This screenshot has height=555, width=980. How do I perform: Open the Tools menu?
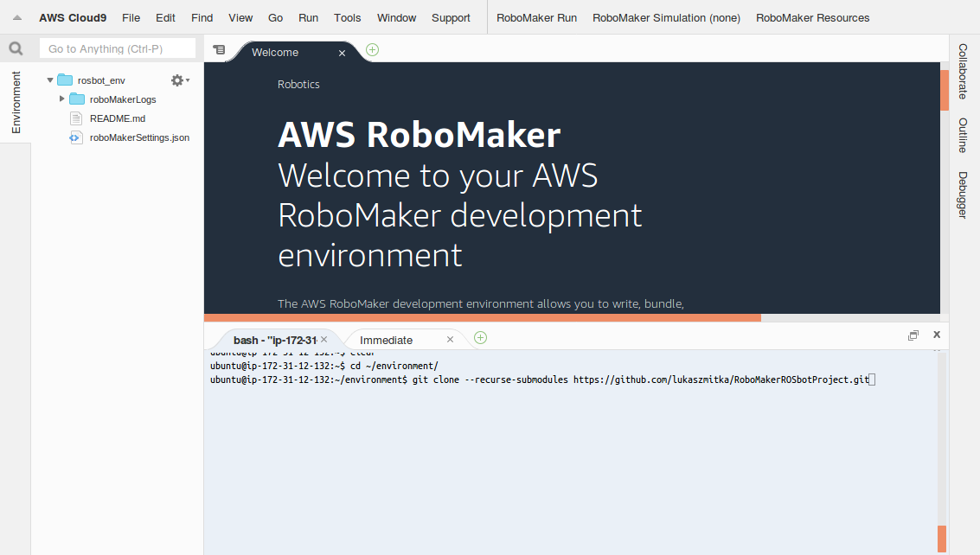(348, 17)
